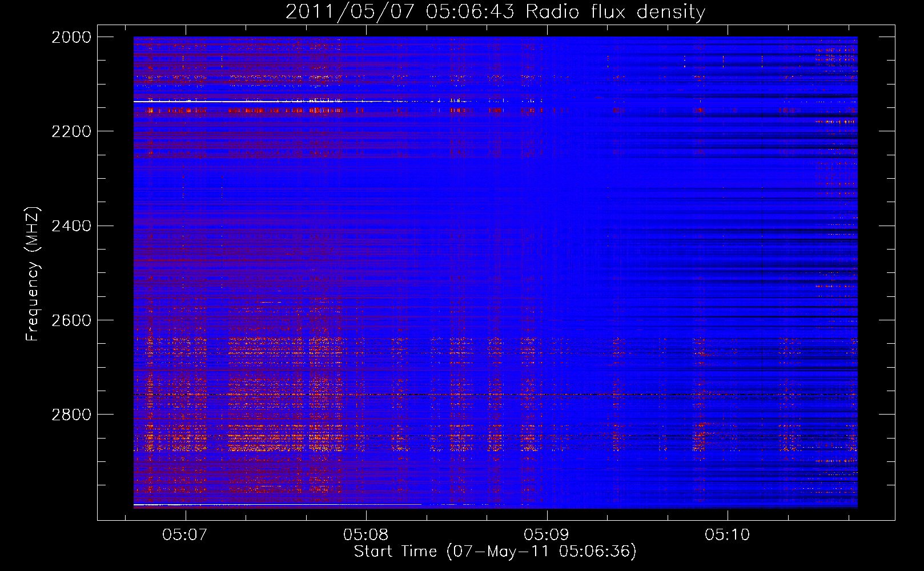The image size is (924, 571).
Task: Click the 2800 frequency tick label
Action: pyautogui.click(x=71, y=415)
